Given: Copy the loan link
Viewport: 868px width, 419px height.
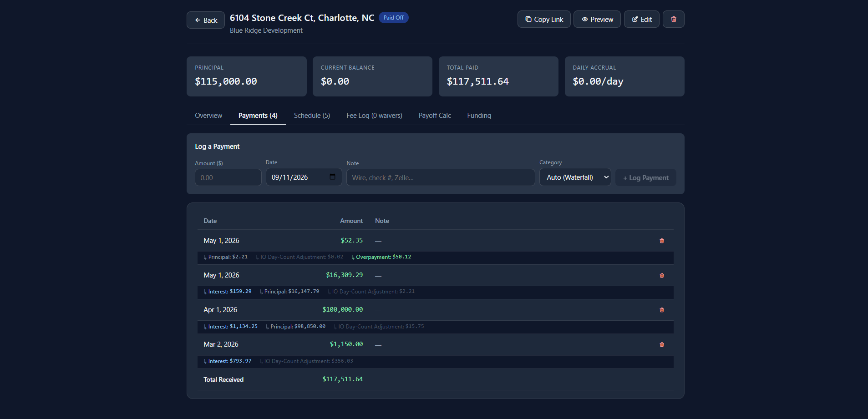Looking at the screenshot, I should [543, 19].
